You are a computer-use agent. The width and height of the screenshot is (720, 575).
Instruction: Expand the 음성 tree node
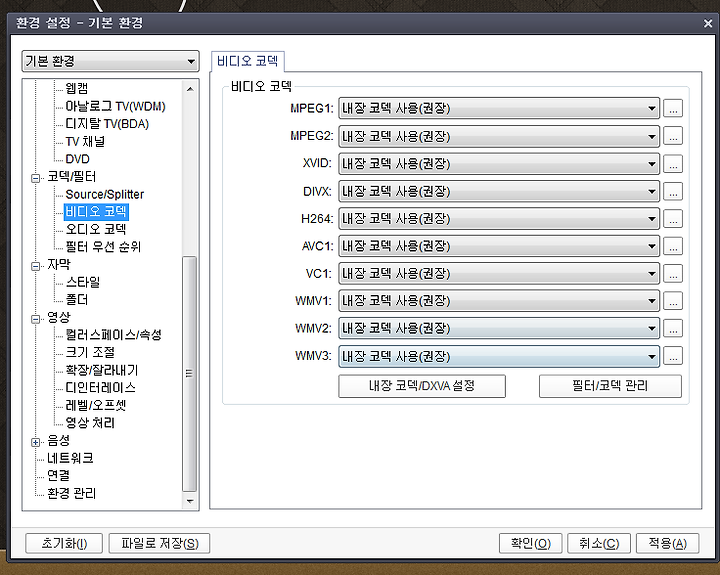35,442
